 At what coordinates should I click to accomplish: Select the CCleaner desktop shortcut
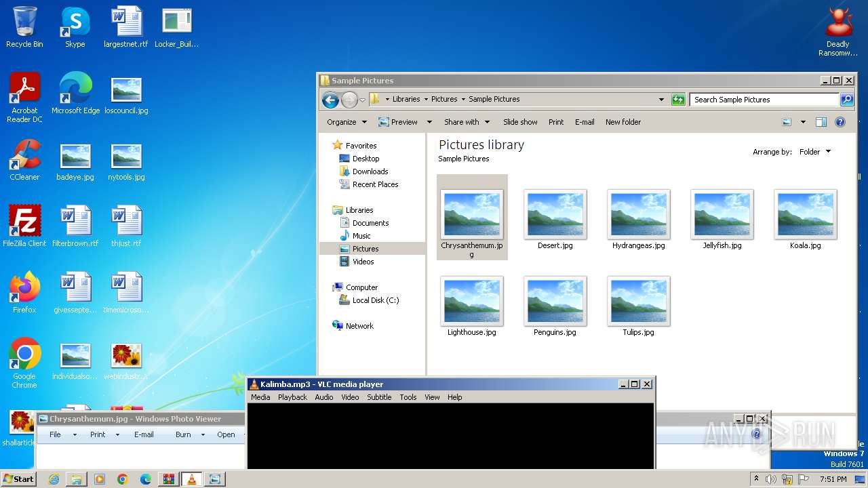(x=24, y=160)
